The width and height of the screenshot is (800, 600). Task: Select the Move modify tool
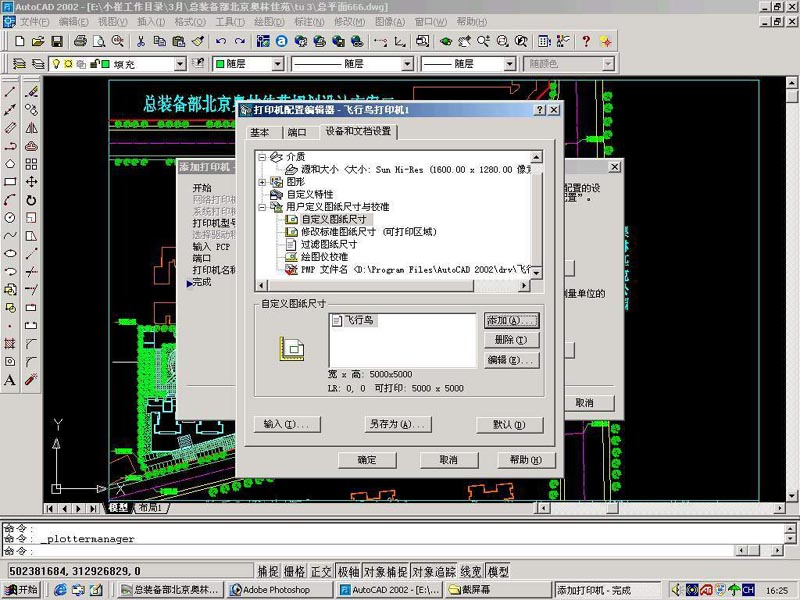[x=31, y=182]
